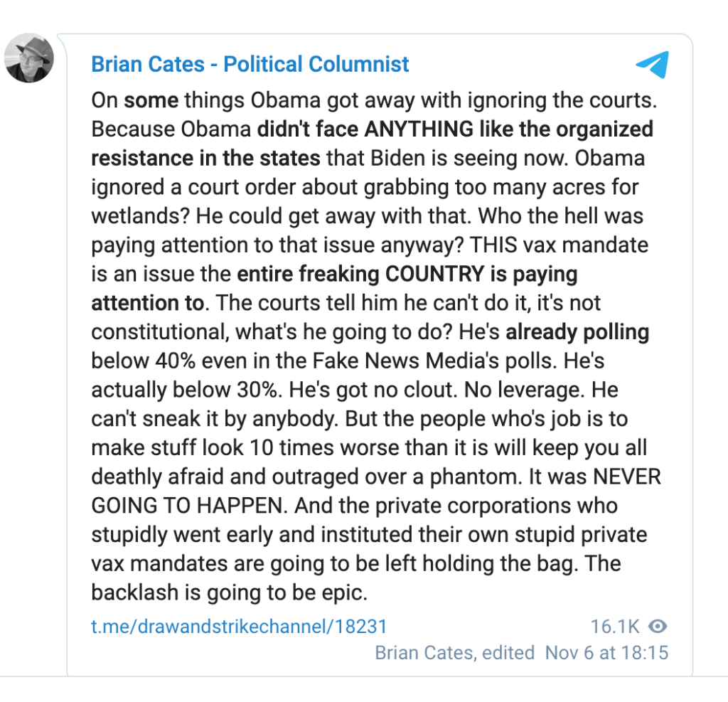The height and width of the screenshot is (702, 728).
Task: Click the word "wetlands?" in the post
Action: click(x=141, y=216)
